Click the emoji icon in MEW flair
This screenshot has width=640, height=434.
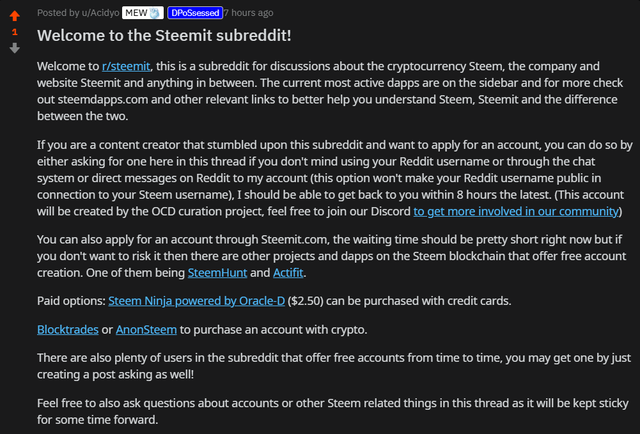click(x=156, y=13)
